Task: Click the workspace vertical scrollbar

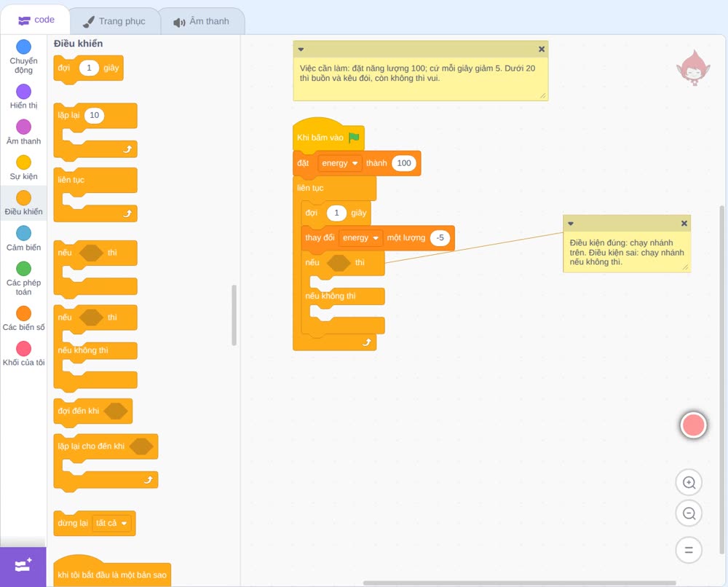Action: [721, 379]
